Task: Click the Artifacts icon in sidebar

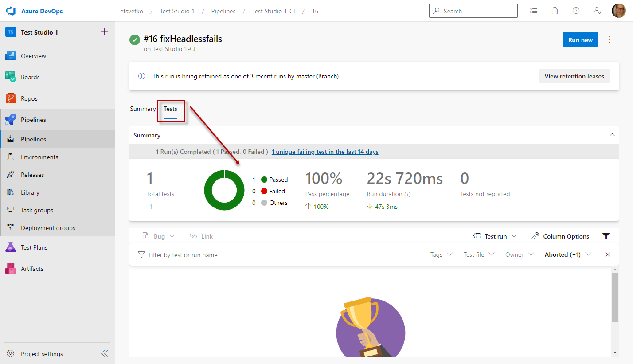Action: coord(11,269)
